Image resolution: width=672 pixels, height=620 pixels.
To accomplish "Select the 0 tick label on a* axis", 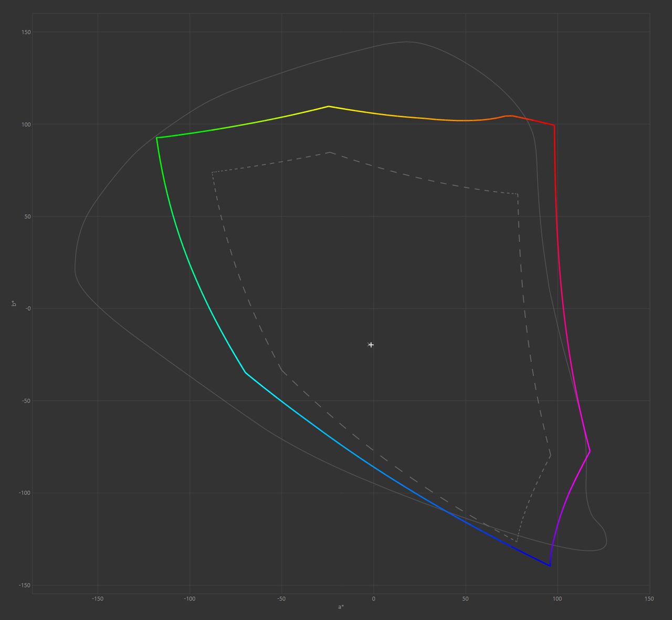I will [374, 598].
